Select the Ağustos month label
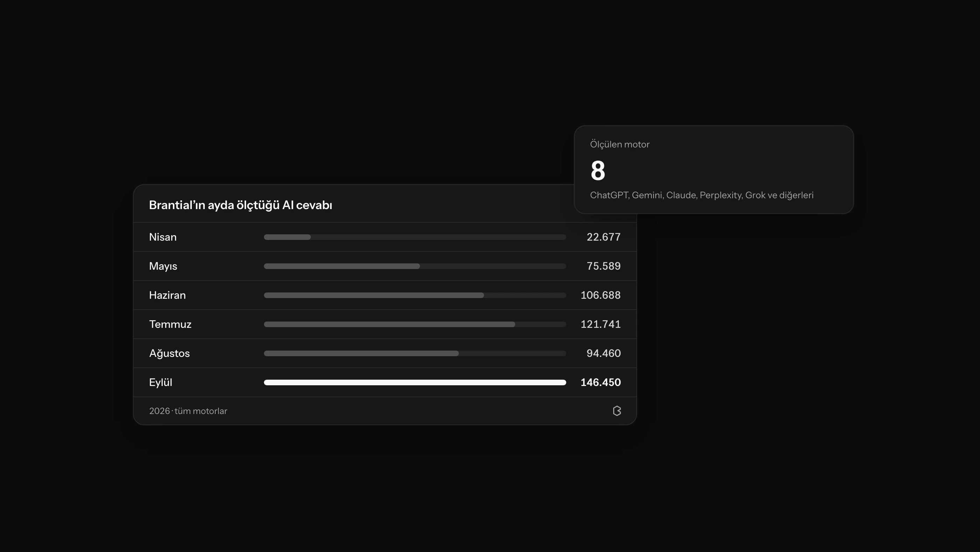Viewport: 980px width, 552px height. coord(169,353)
